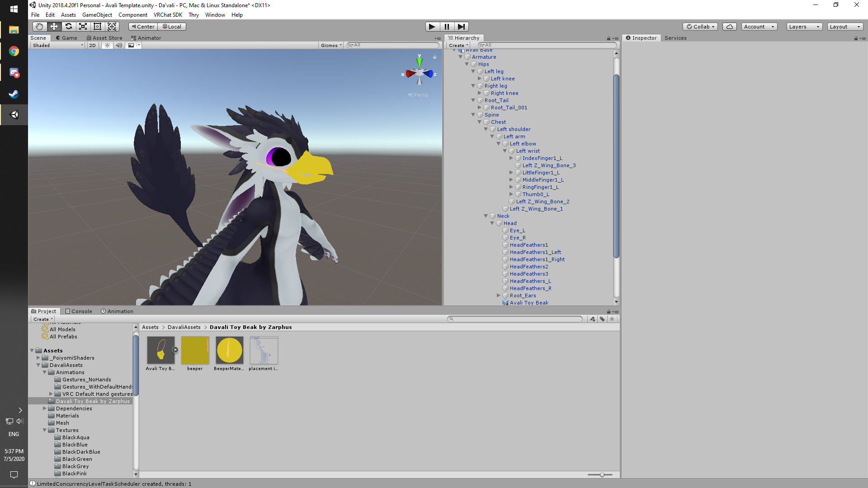
Task: Open the Layout dropdown
Action: [845, 27]
